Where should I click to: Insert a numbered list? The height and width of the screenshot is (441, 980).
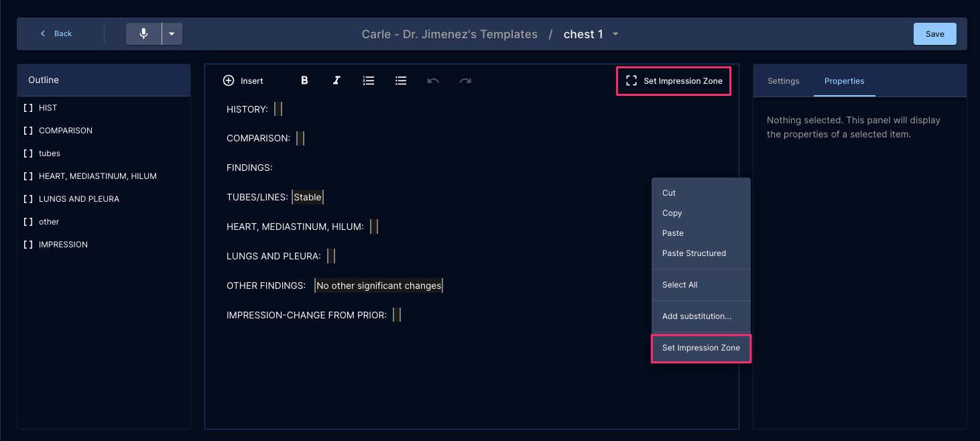point(369,80)
